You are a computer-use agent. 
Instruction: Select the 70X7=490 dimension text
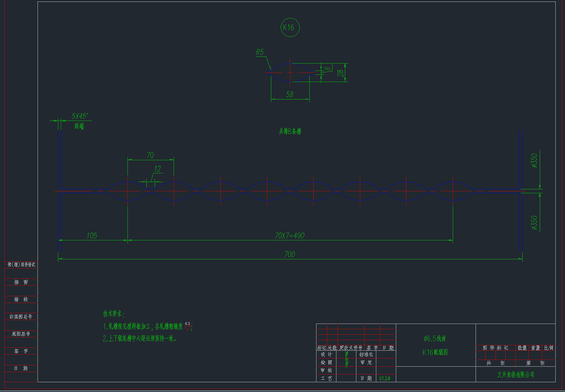pos(290,236)
